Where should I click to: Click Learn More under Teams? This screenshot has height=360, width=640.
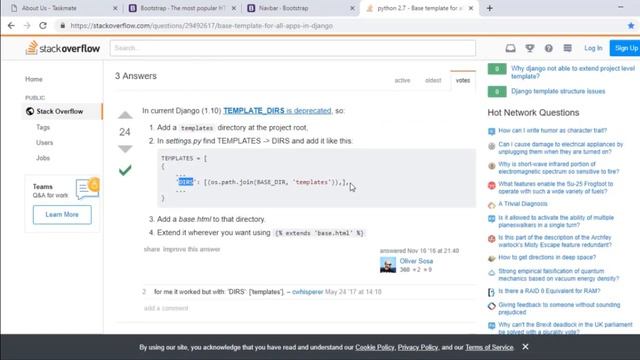62,214
